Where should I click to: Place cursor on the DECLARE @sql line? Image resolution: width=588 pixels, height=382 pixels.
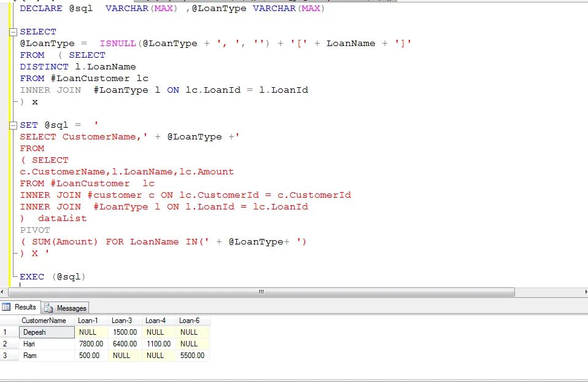coord(172,8)
